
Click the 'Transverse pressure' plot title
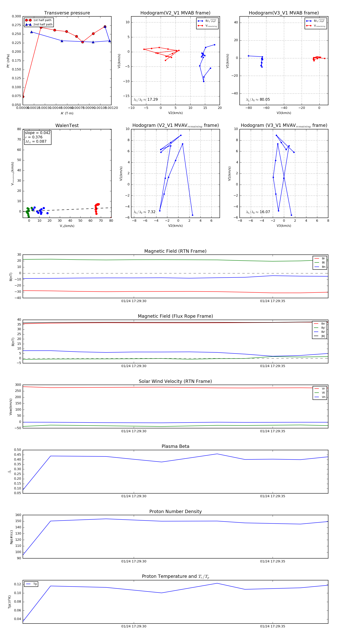pos(67,13)
